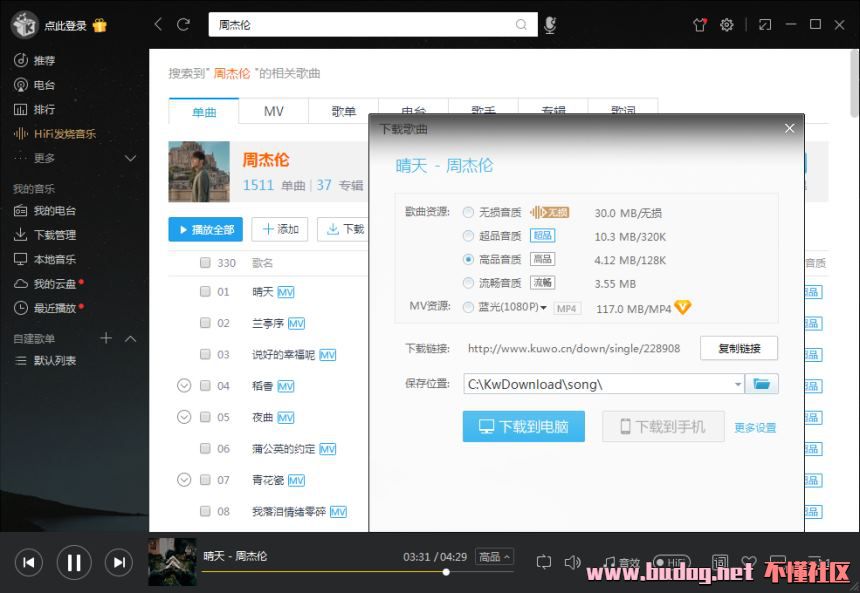Tick the select-all checkbox next to 330
This screenshot has width=860, height=593.
(x=205, y=263)
